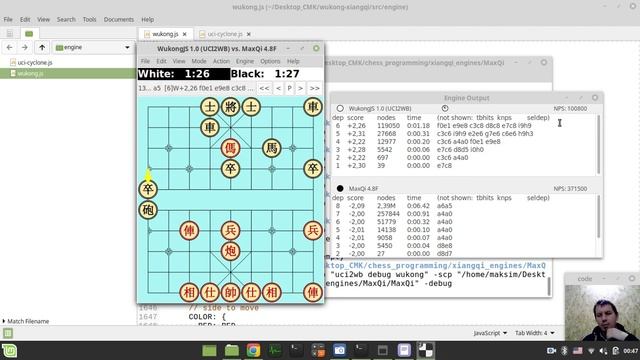Click the volume icon in system tray
The width and height of the screenshot is (640, 360).
click(x=603, y=351)
